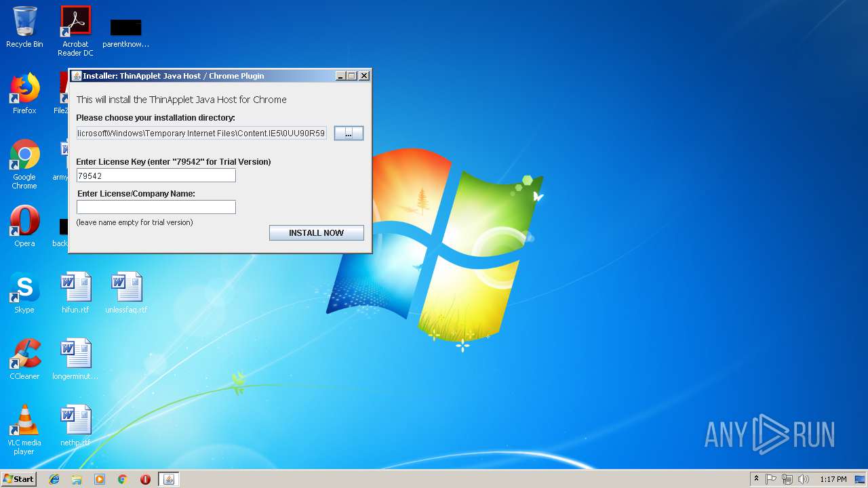Select the Opera desktop shortcut
Viewport: 868px width, 488px height.
[24, 226]
